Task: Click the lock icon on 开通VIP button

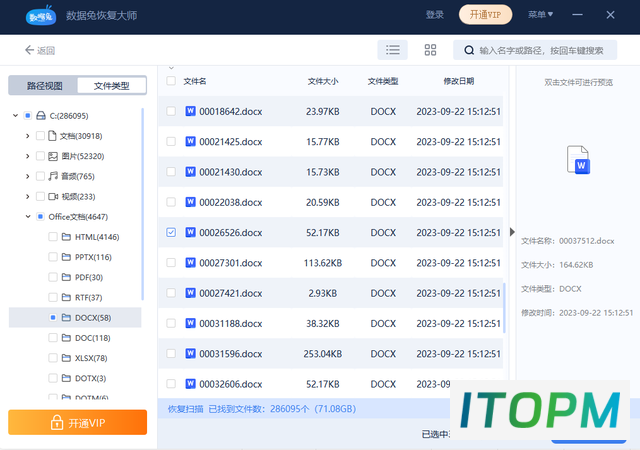Action: click(57, 422)
